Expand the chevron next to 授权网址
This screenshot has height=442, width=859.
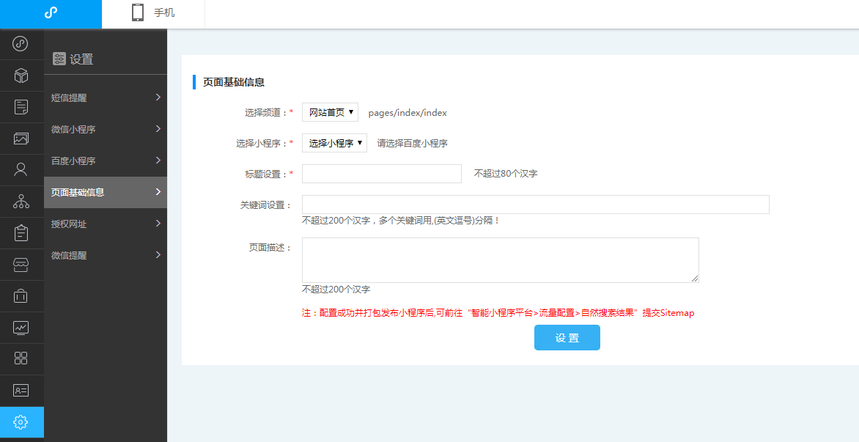(158, 223)
